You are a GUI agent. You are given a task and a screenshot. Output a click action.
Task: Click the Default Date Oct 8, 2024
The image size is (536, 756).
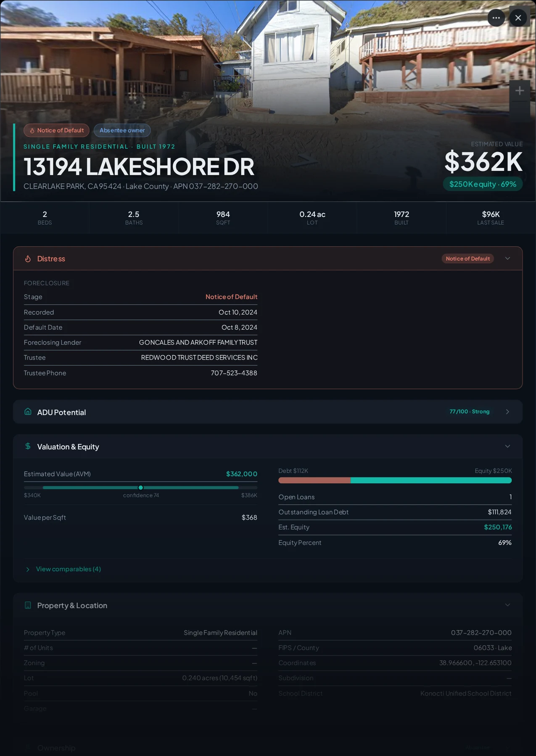click(x=239, y=327)
